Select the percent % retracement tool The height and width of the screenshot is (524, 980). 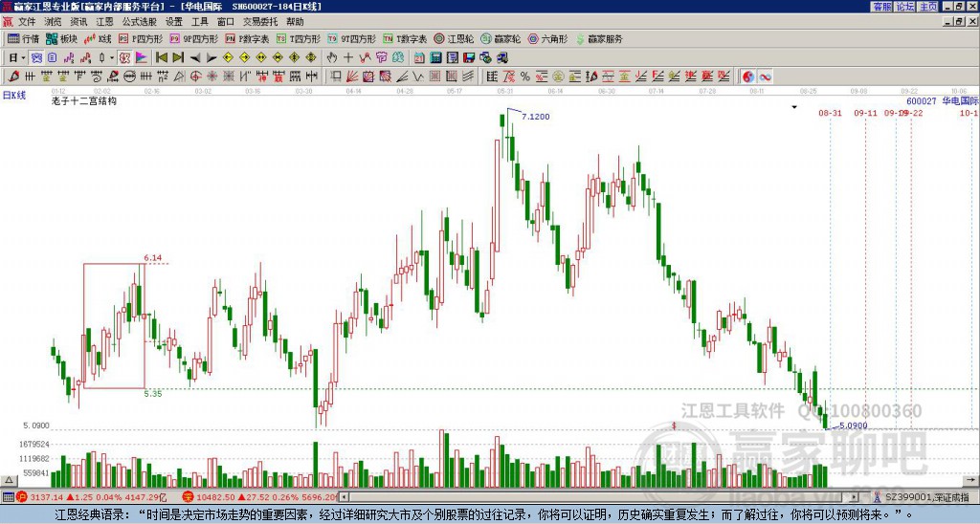[525, 76]
